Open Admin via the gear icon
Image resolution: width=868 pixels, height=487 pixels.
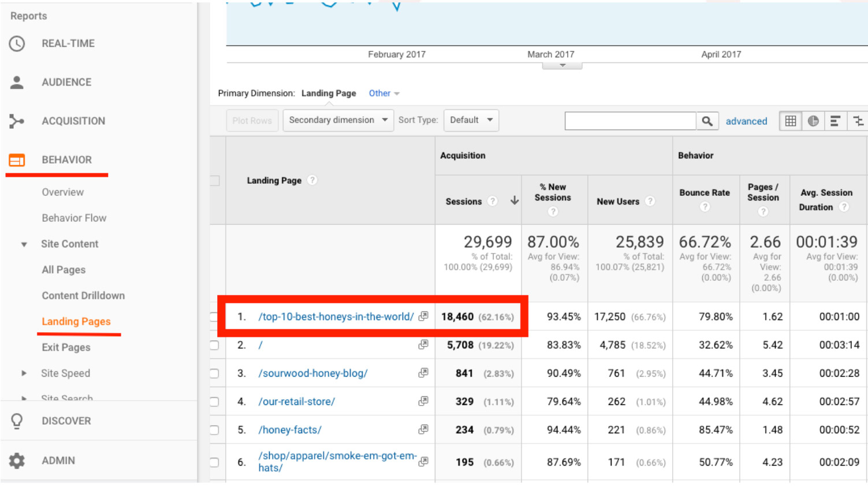(x=17, y=460)
